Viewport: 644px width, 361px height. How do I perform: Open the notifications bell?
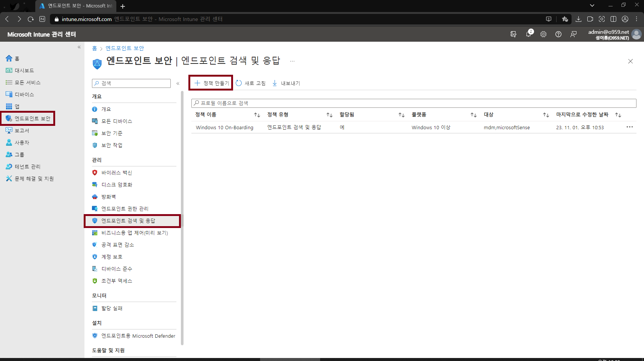point(528,34)
